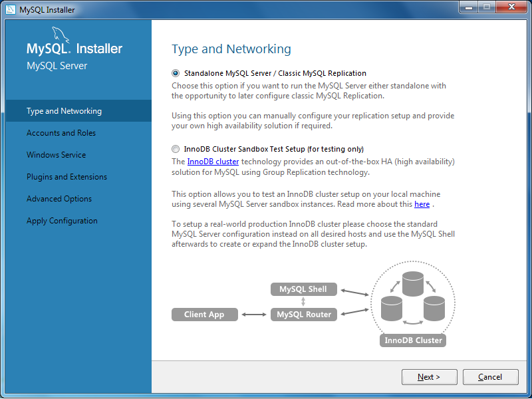Click the bottom-left database cylinder icon

(392, 309)
